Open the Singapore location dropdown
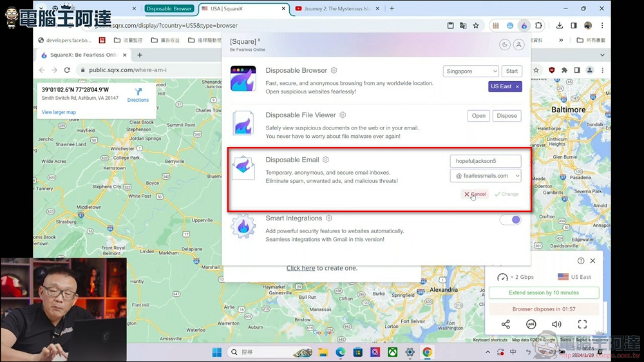Viewport: 644px width, 362px height. coord(471,71)
